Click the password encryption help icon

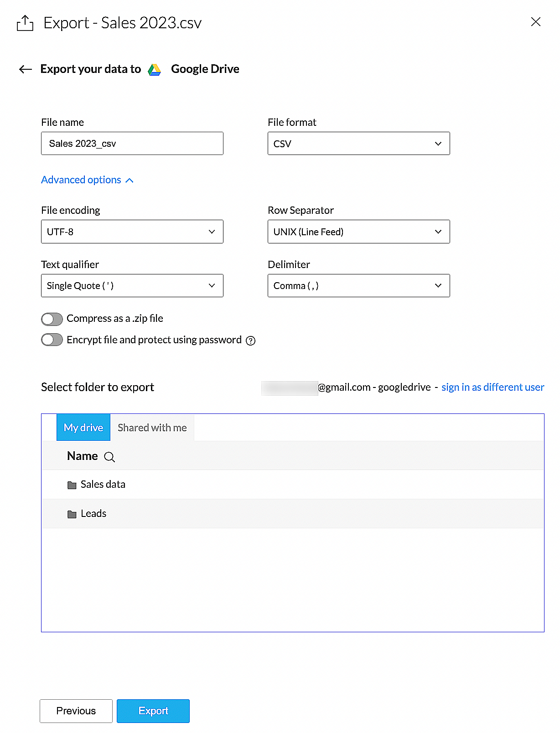pyautogui.click(x=250, y=341)
